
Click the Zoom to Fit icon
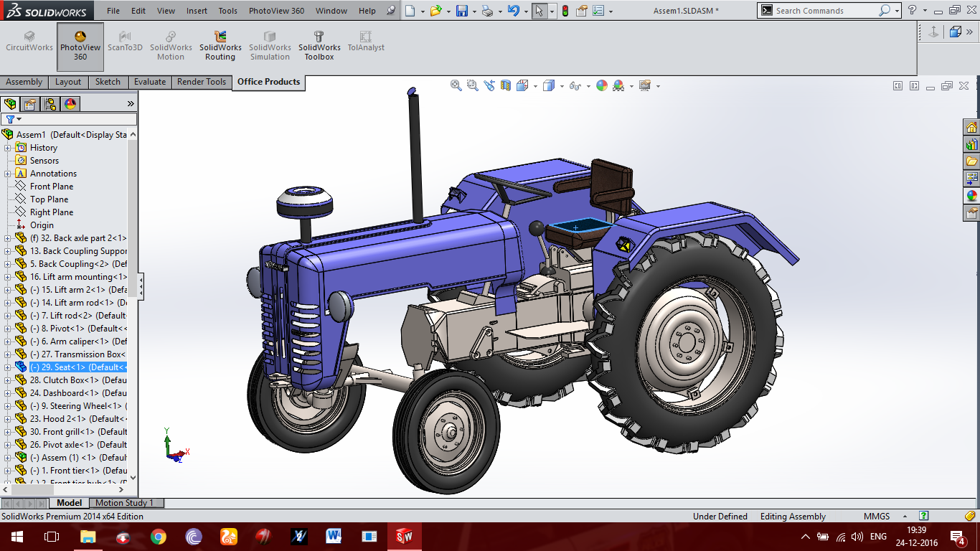tap(456, 85)
